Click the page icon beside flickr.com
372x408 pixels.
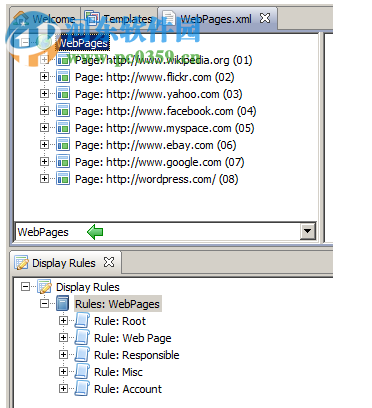coord(63,77)
